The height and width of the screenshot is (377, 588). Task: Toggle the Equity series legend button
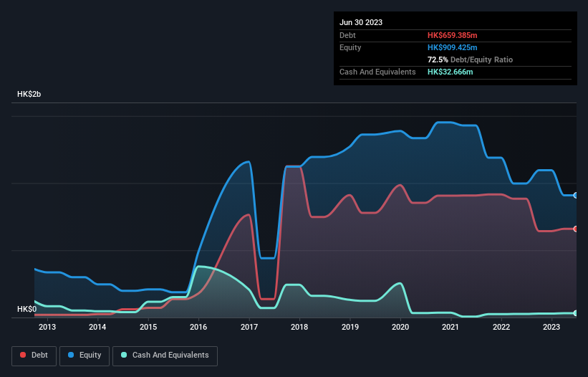coord(85,355)
